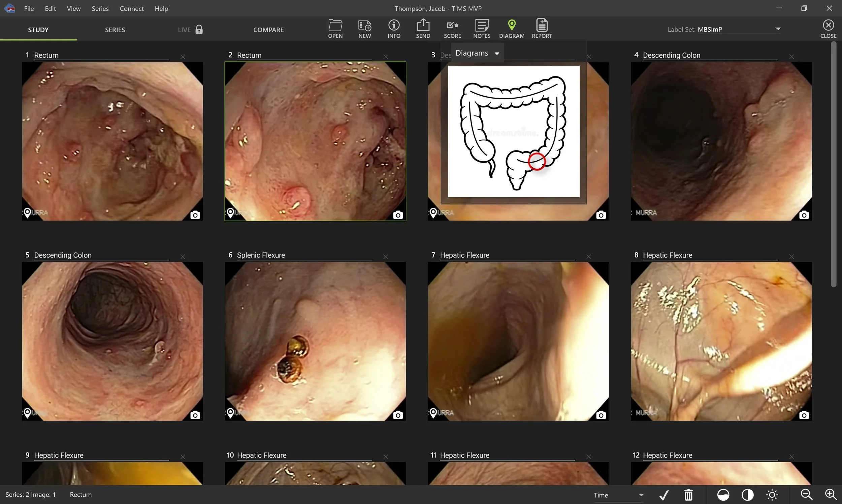Select the image 5 Descending Colon thumbnail
Image resolution: width=842 pixels, height=504 pixels.
point(112,341)
